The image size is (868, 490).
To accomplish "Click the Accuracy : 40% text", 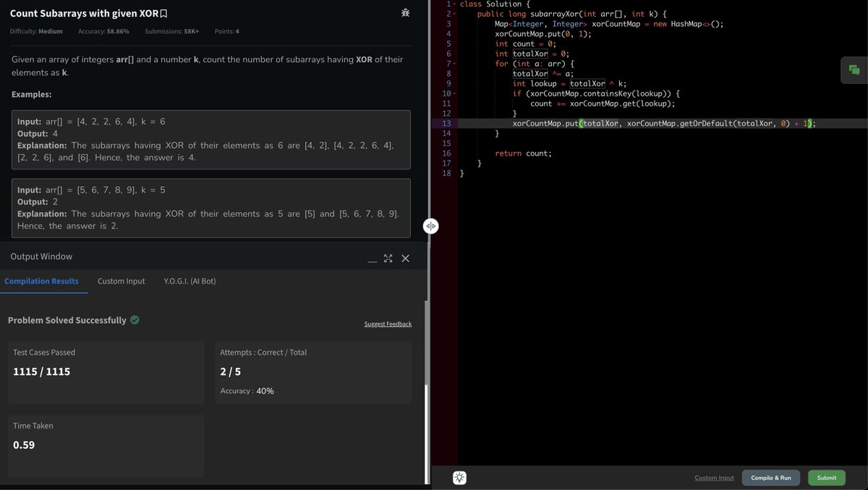I will [x=247, y=391].
